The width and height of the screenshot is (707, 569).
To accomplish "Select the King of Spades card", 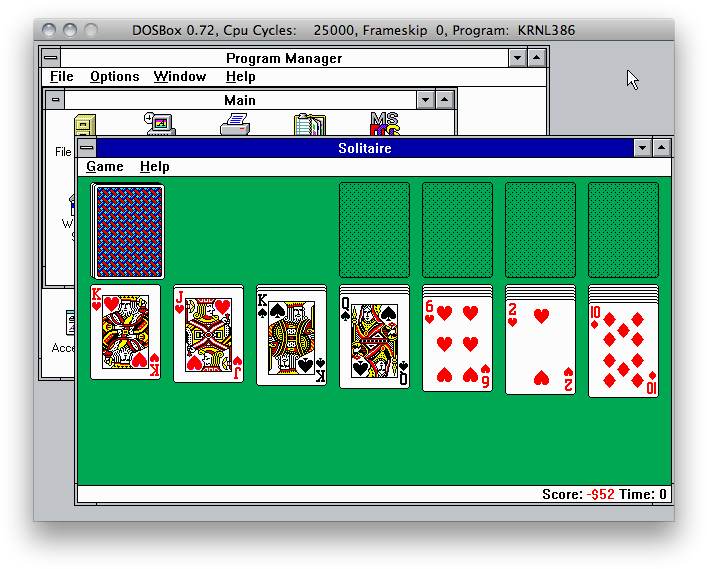I will [x=292, y=337].
